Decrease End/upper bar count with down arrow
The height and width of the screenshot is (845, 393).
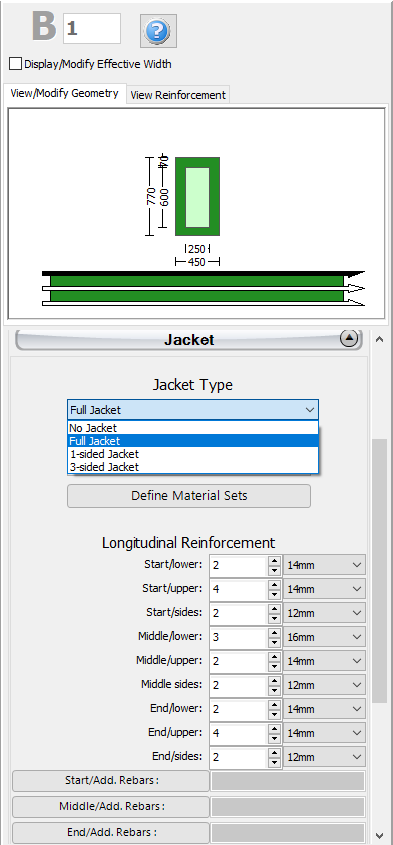pos(274,738)
